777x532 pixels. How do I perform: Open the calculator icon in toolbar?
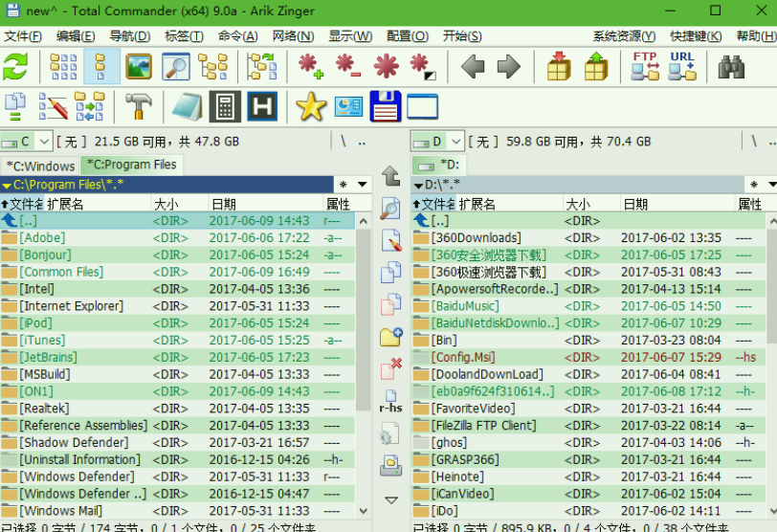click(225, 106)
